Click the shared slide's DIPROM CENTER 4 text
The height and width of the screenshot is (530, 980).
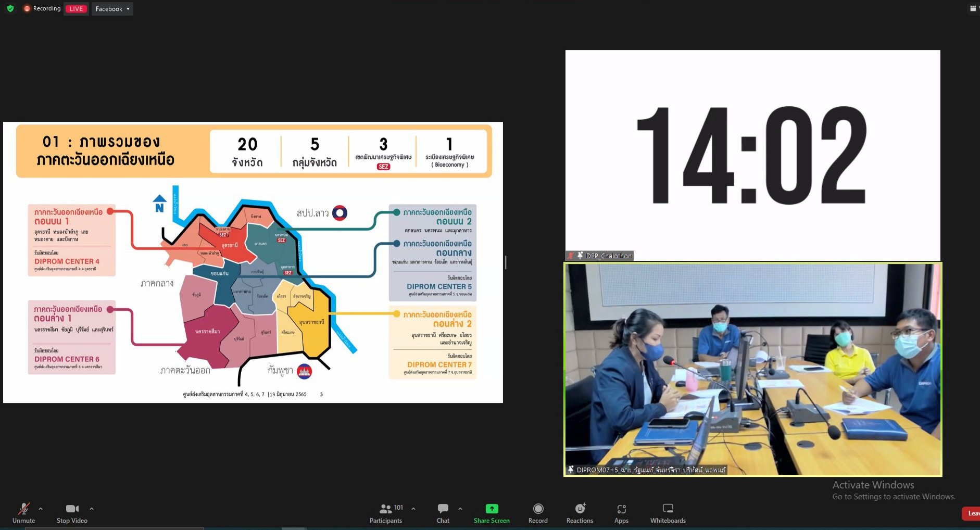tap(67, 261)
